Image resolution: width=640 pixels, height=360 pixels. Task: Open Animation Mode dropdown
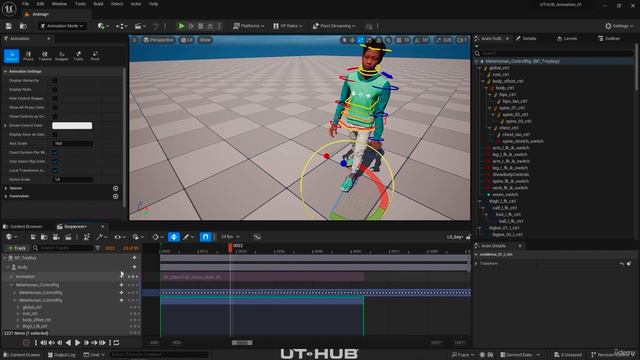pyautogui.click(x=62, y=26)
